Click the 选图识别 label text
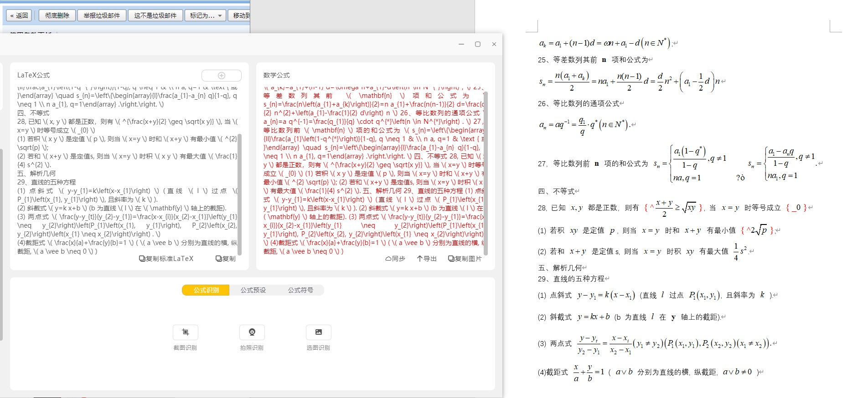 click(x=318, y=348)
